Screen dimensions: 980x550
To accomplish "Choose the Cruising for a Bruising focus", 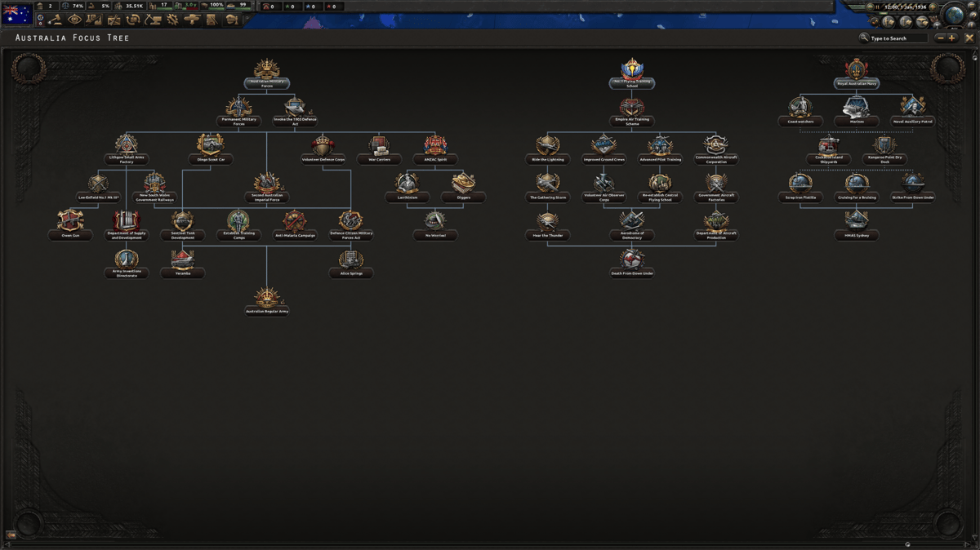I will tap(857, 187).
